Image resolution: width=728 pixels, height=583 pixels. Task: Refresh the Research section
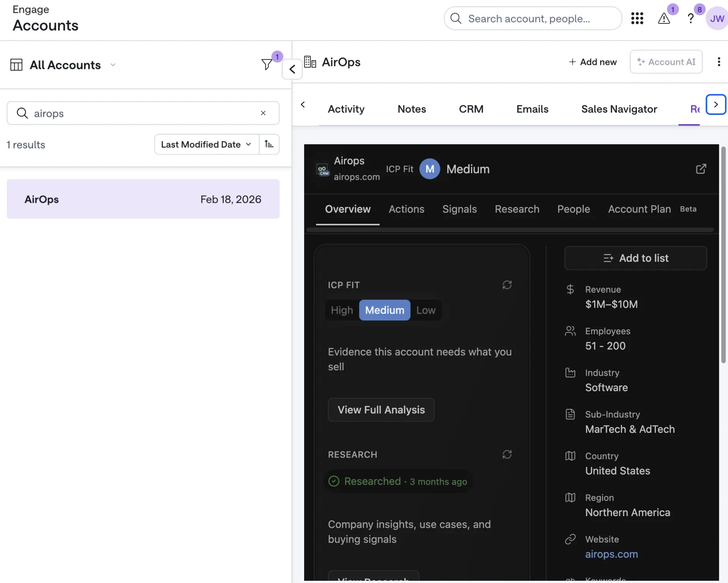[x=507, y=454]
